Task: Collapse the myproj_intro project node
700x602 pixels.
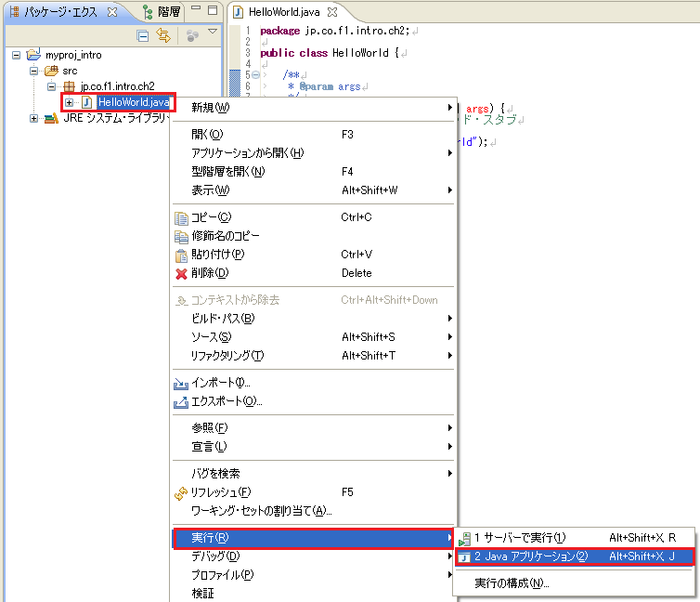Action: pos(17,56)
